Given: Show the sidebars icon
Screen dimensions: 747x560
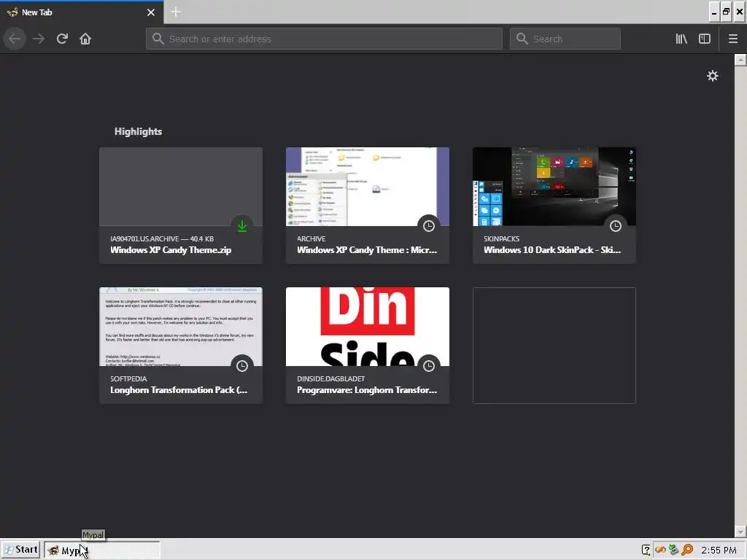Looking at the screenshot, I should tap(705, 39).
